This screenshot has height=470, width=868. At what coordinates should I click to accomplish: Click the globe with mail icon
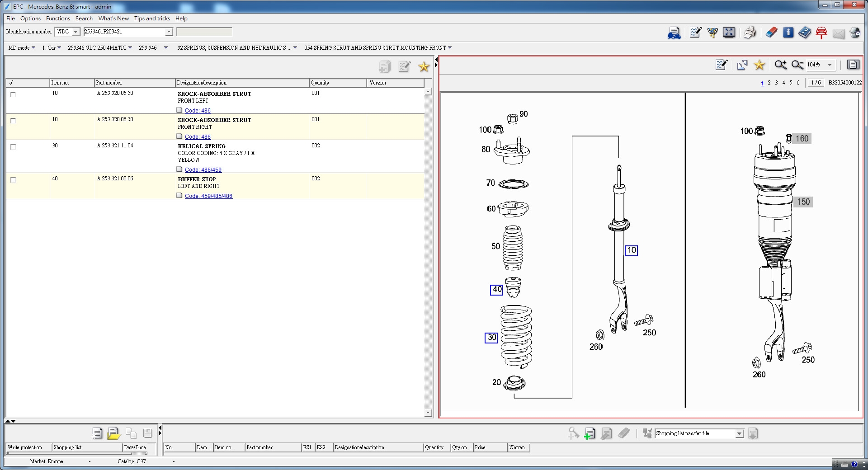(x=855, y=33)
